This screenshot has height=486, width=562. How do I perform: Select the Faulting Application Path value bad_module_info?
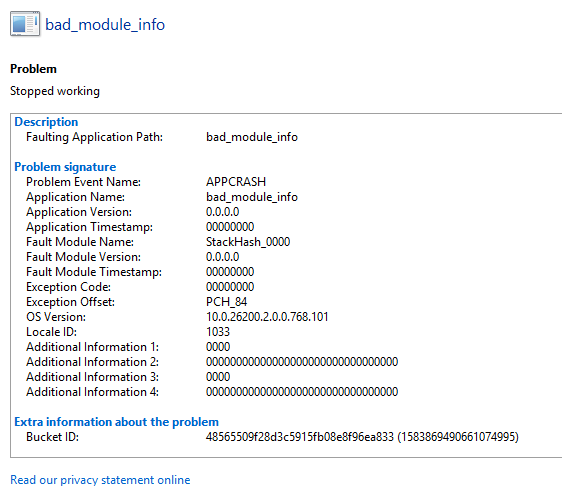252,137
